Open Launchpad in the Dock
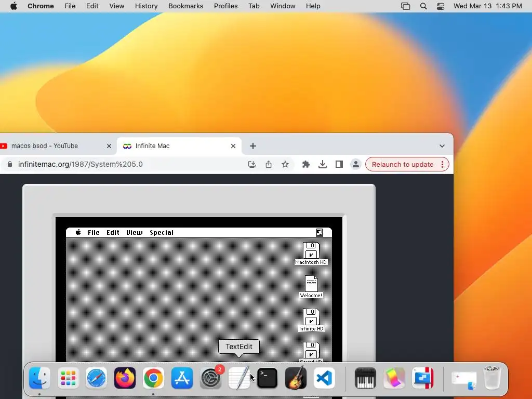 (x=68, y=378)
